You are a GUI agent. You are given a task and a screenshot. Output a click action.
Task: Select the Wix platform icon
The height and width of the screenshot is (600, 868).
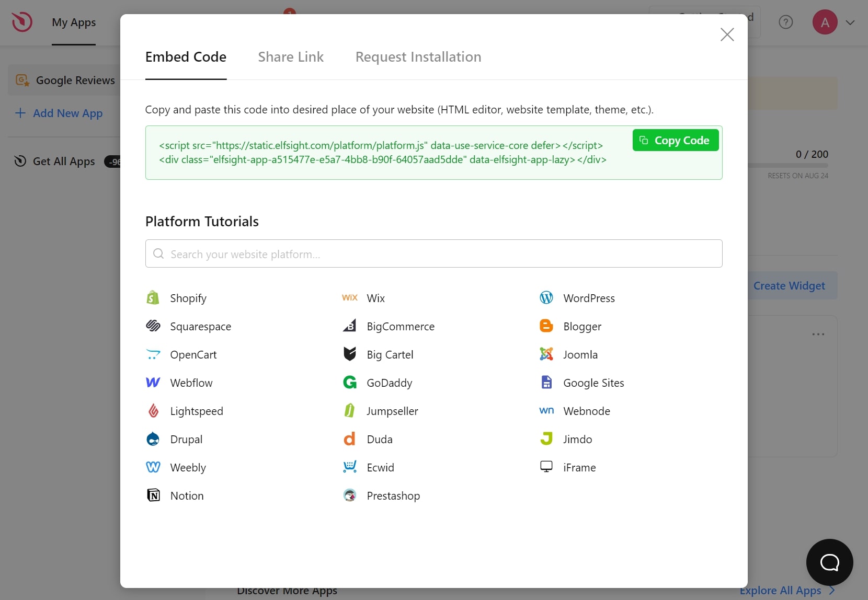coord(350,298)
